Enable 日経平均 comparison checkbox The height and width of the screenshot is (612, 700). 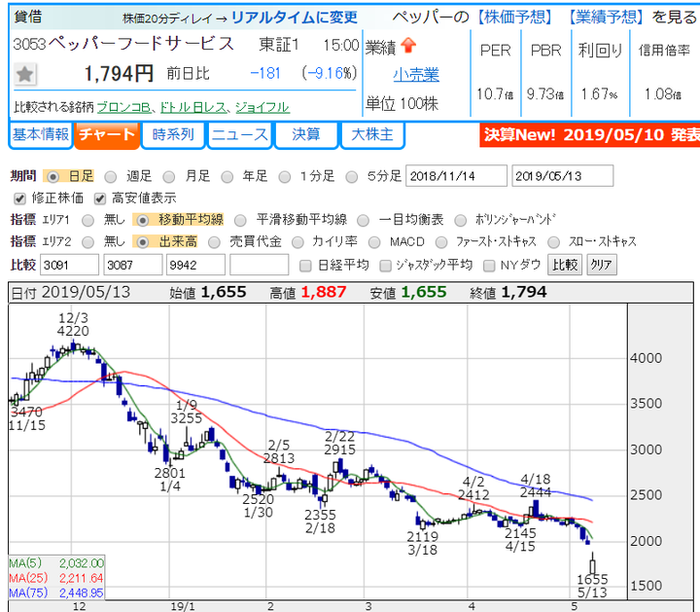click(x=305, y=266)
